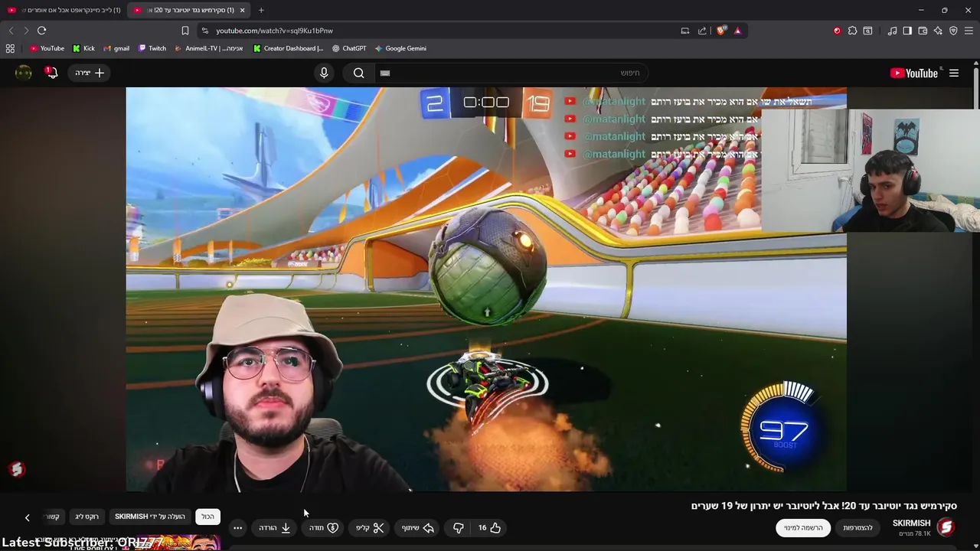The image size is (980, 551).
Task: Click the Create (יצירה) button
Action: [90, 73]
